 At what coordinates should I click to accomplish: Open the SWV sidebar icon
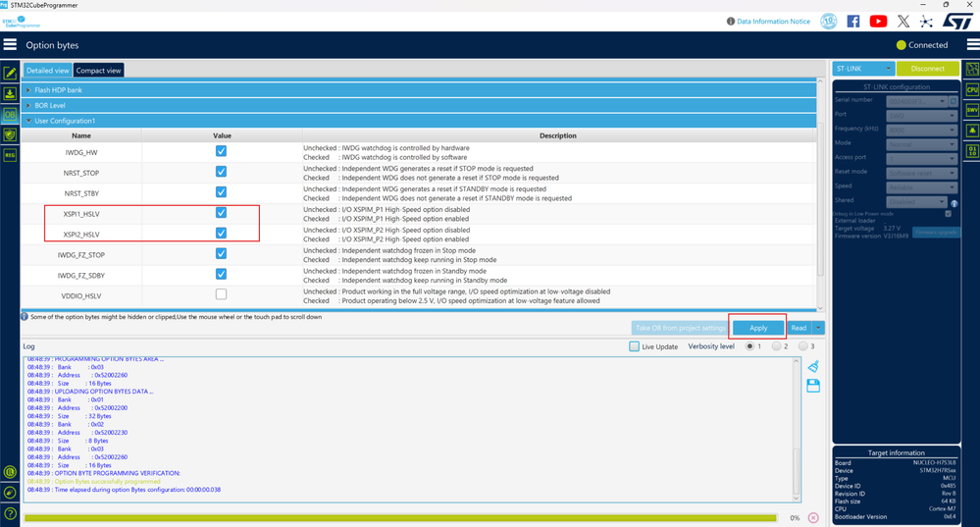coord(972,110)
